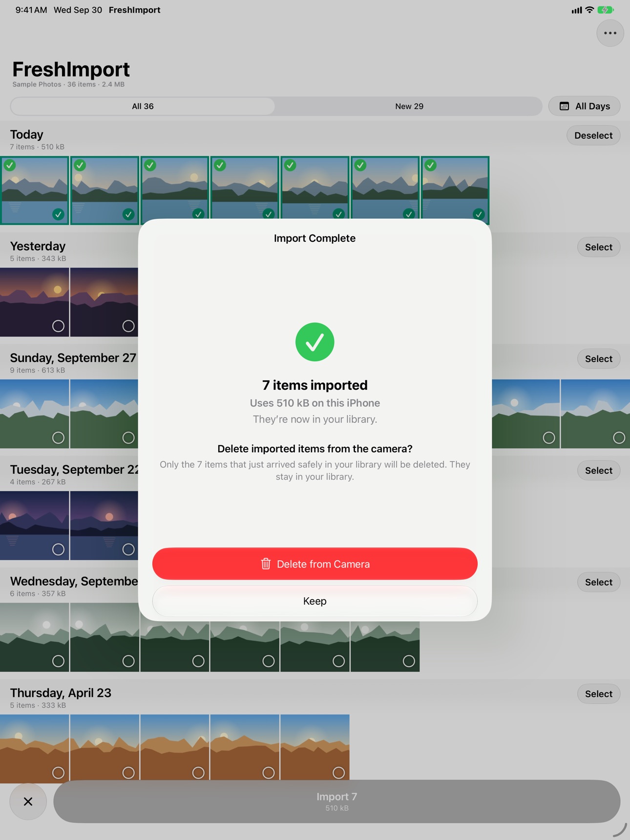Viewport: 630px width, 840px height.
Task: Choose Keep to retain camera items
Action: point(315,601)
